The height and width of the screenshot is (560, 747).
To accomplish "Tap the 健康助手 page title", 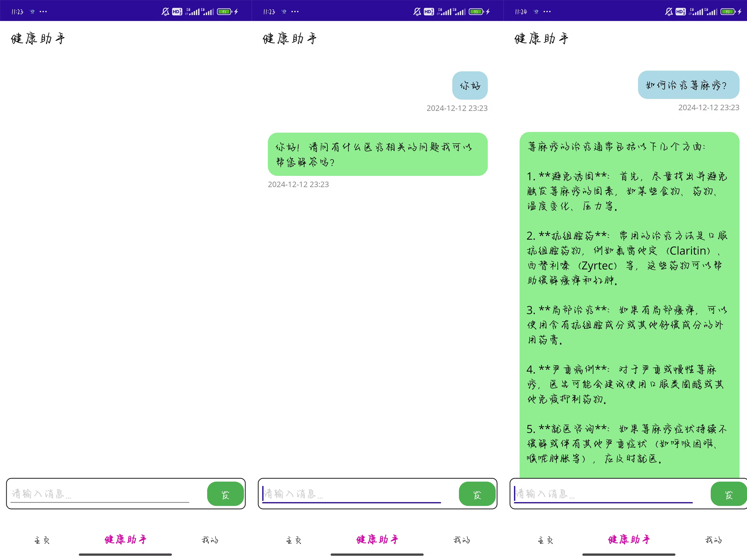I will tap(38, 38).
